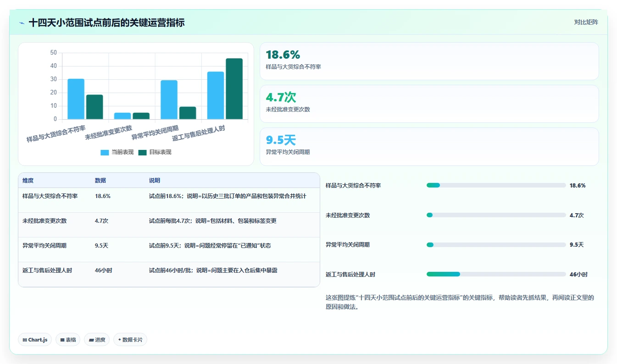Screen dimensions: 617x364
Task: Click the 9.5天 value in the table
Action: pos(102,245)
